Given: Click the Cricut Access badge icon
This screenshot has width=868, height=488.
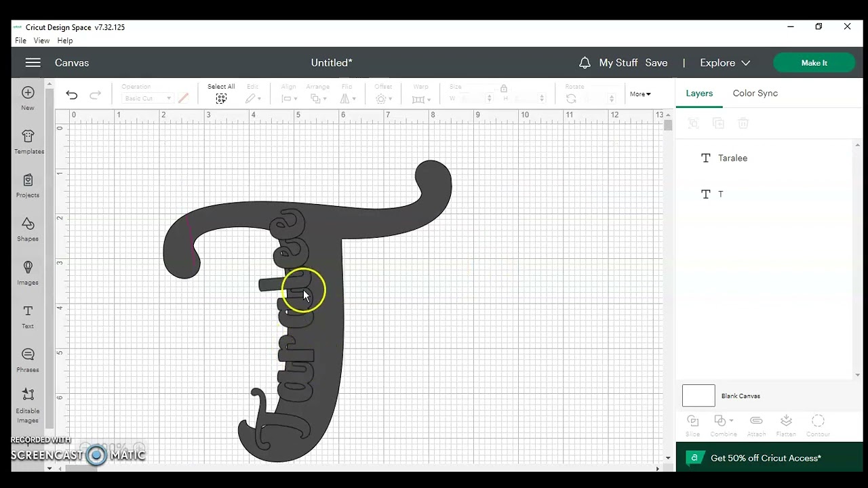Looking at the screenshot, I should [694, 458].
